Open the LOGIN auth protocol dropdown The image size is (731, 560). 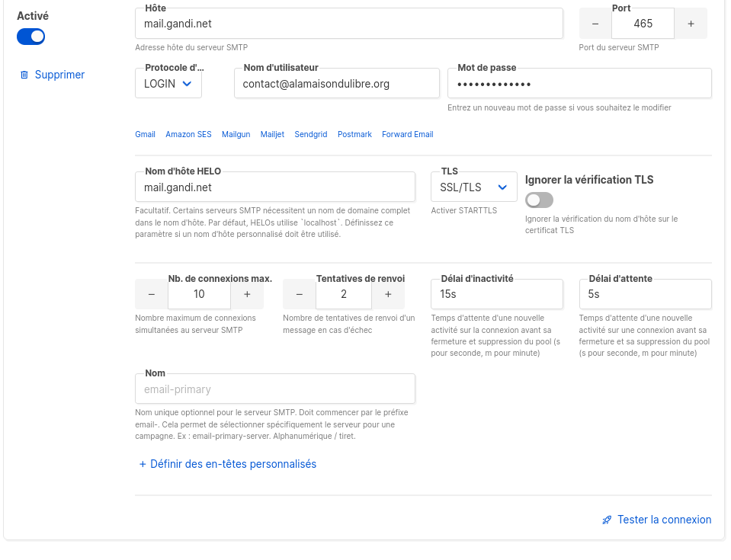(168, 84)
